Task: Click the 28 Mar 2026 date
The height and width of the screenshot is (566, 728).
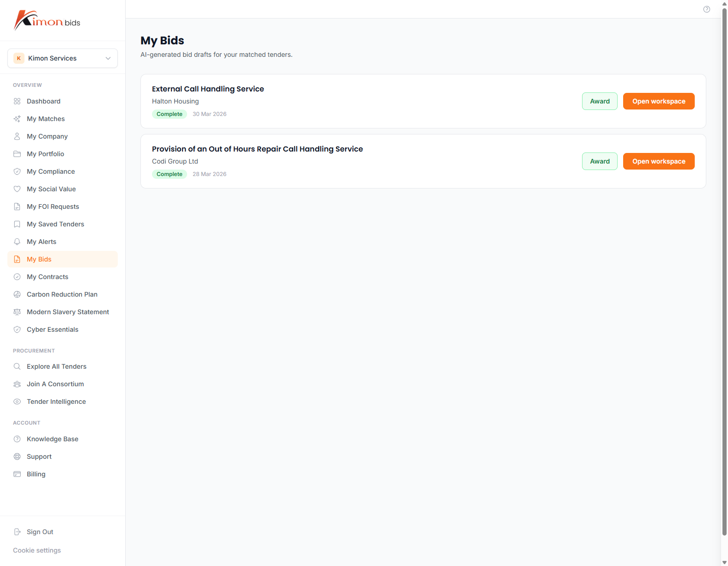Action: tap(210, 174)
